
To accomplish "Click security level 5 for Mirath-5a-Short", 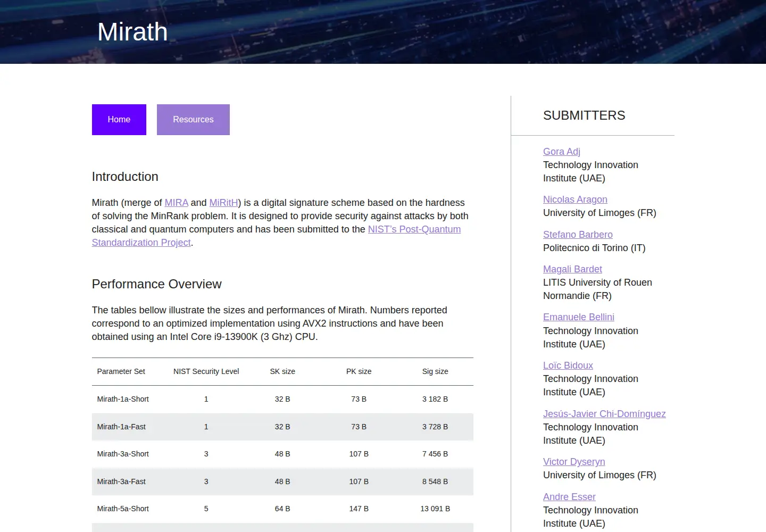I will (206, 509).
